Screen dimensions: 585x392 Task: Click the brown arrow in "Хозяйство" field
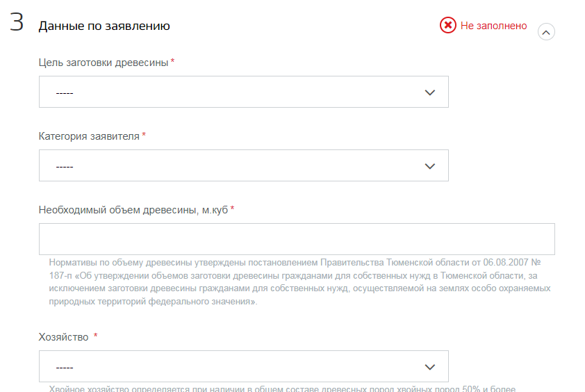tap(429, 367)
